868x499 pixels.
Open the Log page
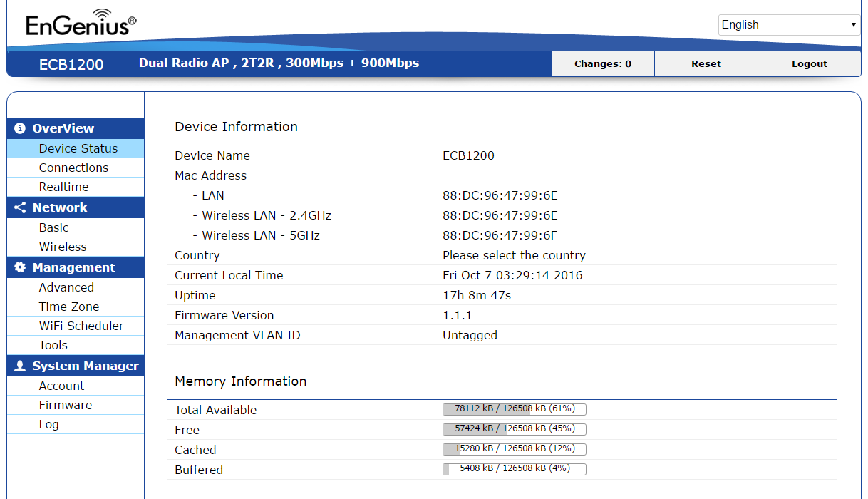(x=76, y=424)
